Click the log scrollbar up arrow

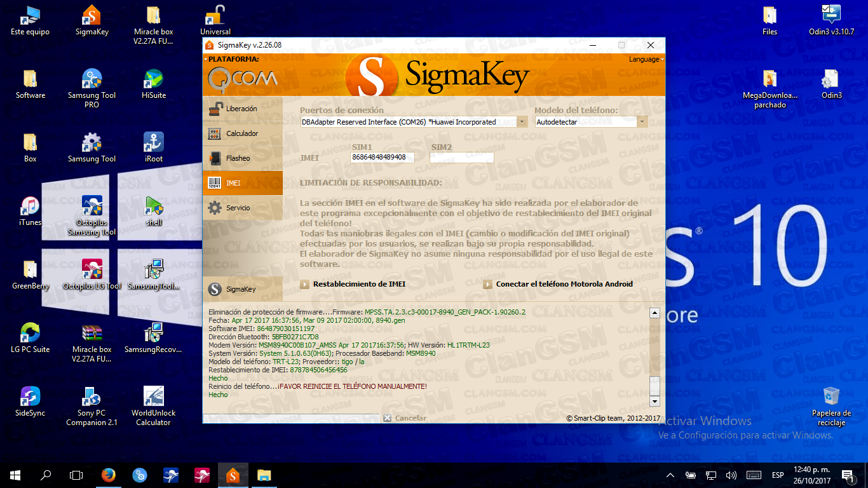(654, 313)
